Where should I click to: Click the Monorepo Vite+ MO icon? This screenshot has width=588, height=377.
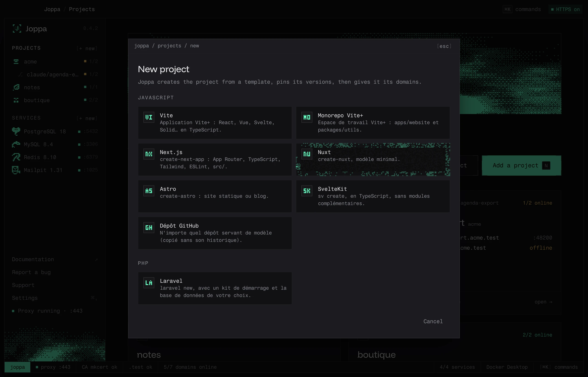tap(307, 117)
